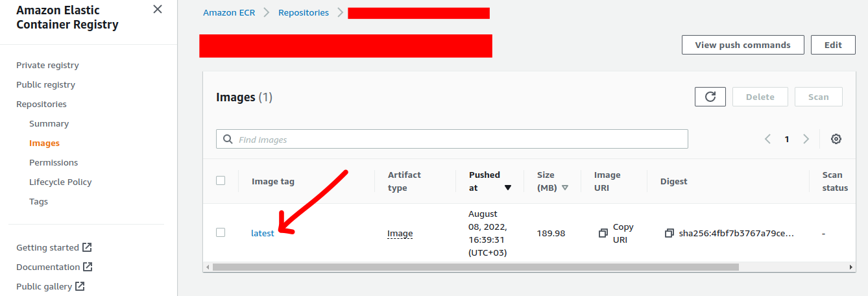This screenshot has height=296, width=868.
Task: Click the copy icon beside sha256 digest
Action: coord(669,233)
